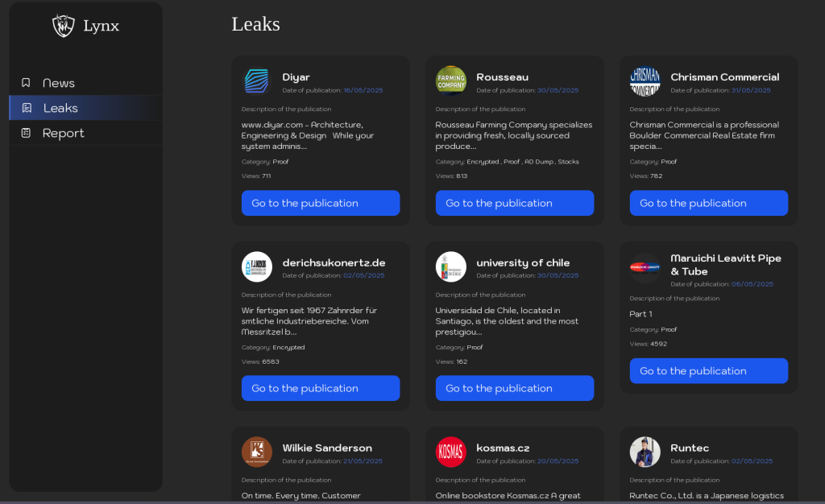Click kosmas.cz date 20/05/2025

pos(558,461)
